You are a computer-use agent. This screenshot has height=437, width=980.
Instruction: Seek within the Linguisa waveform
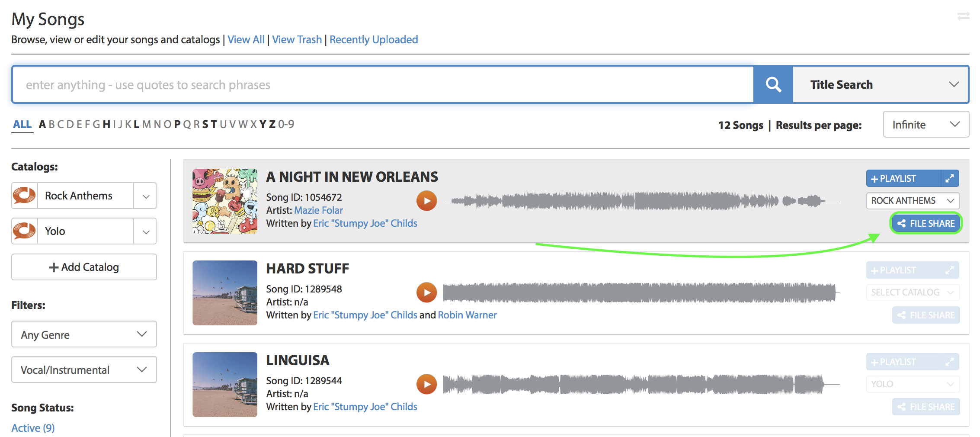[x=641, y=384]
